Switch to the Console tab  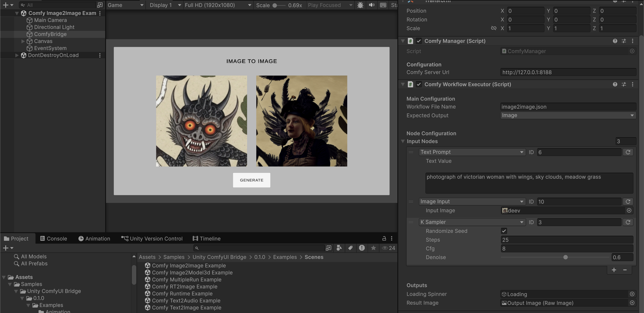click(x=53, y=239)
